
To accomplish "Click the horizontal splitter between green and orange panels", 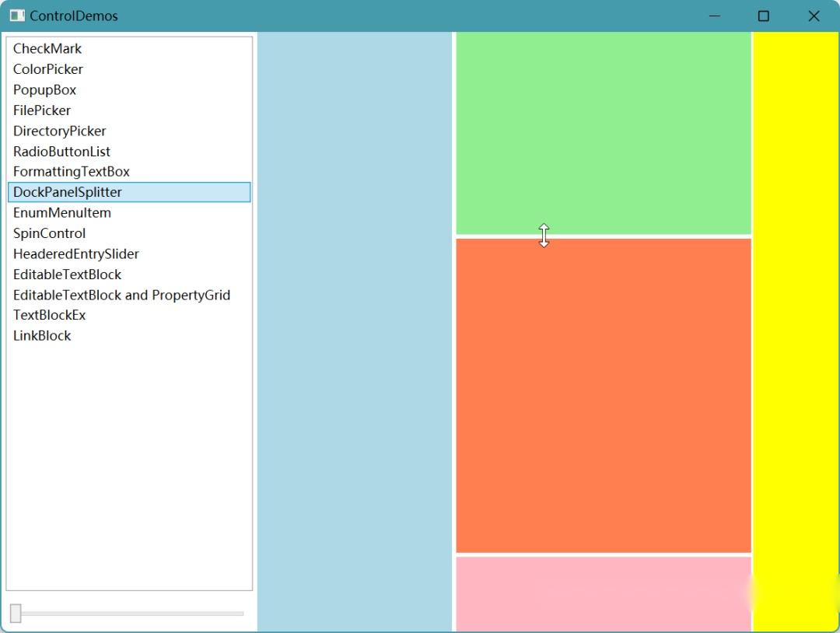I will coord(603,235).
